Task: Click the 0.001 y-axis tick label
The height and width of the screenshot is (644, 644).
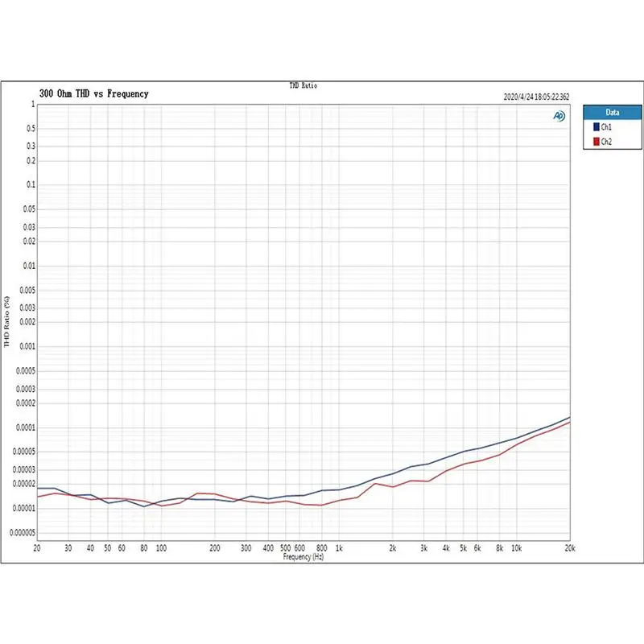Action: 27,346
